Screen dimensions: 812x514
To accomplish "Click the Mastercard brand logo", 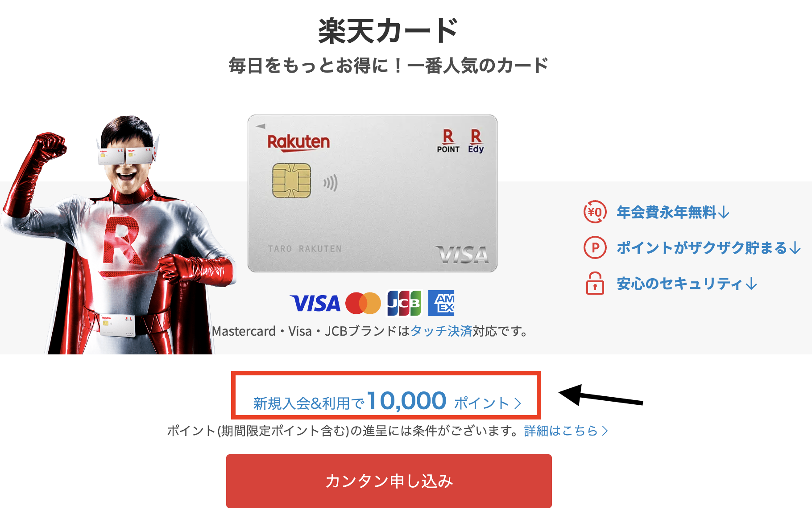I will click(363, 304).
